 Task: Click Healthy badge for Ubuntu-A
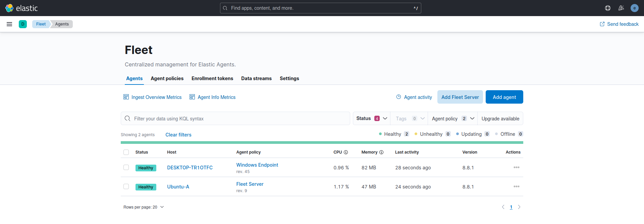click(146, 187)
